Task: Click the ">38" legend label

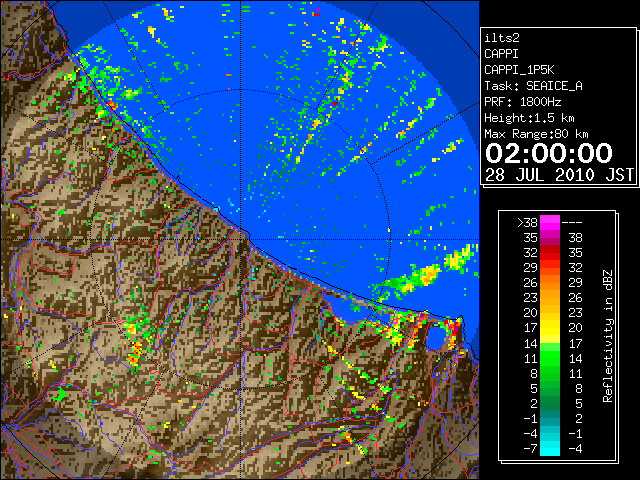Action: (x=527, y=223)
